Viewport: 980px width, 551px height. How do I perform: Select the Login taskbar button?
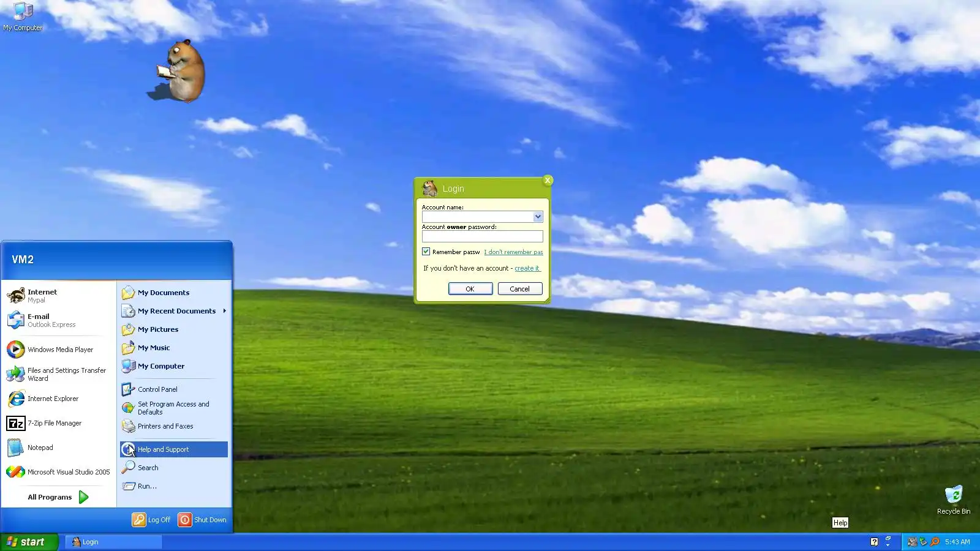click(114, 542)
